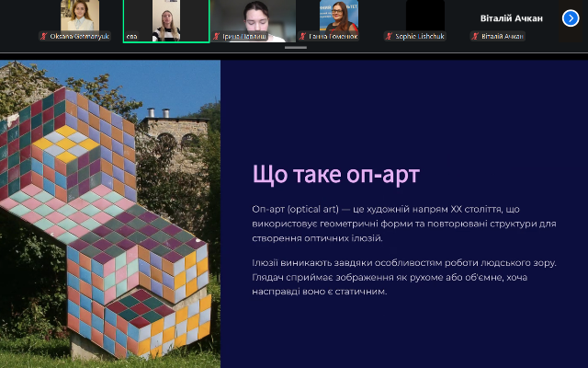Click muted microphone icon beside Oksana Gotmanyuk

43,36
